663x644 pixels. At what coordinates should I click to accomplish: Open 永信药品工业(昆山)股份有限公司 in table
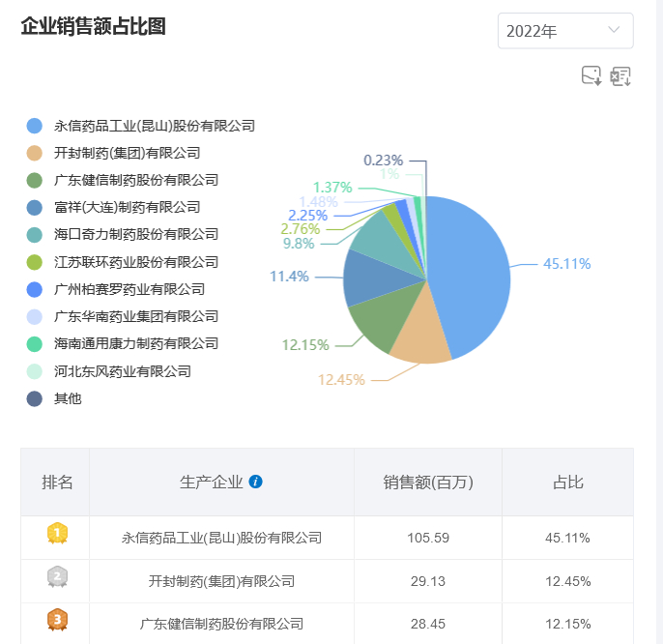(221, 538)
